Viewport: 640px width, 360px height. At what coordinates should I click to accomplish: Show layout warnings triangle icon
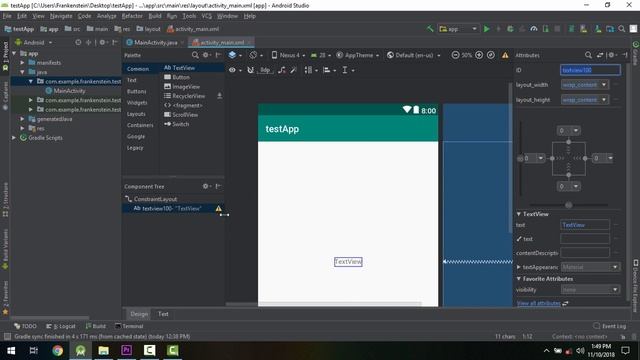505,55
